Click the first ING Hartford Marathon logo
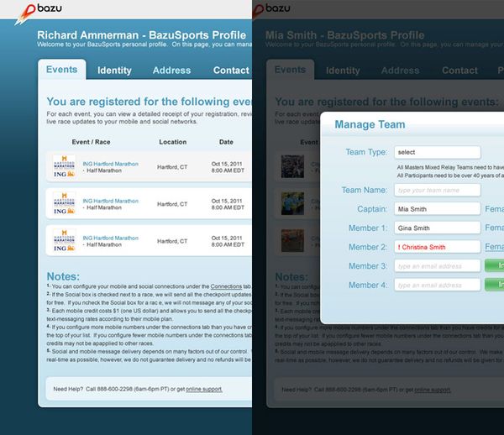The image size is (504, 435). click(x=65, y=166)
